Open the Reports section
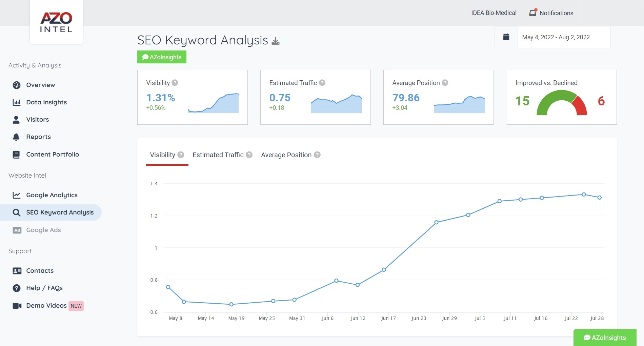644x346 pixels. pos(38,137)
